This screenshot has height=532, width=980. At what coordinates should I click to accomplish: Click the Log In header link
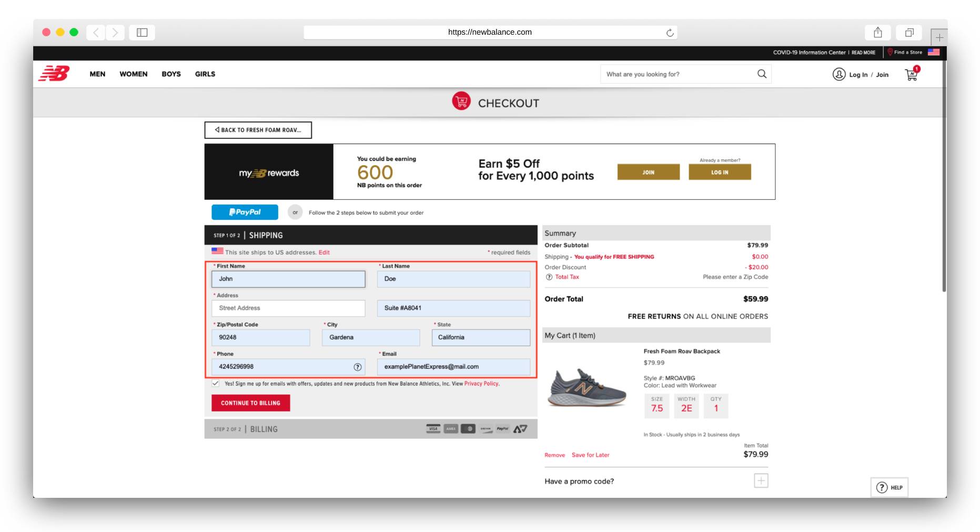tap(858, 75)
